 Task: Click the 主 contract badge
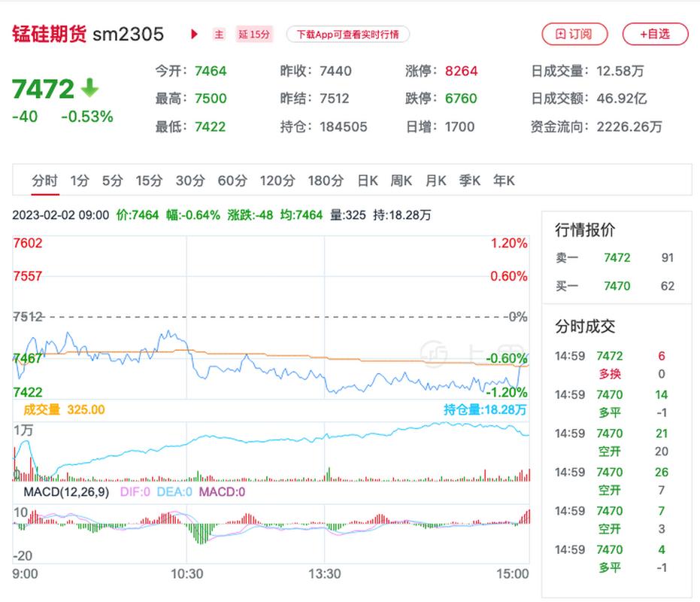[x=219, y=35]
